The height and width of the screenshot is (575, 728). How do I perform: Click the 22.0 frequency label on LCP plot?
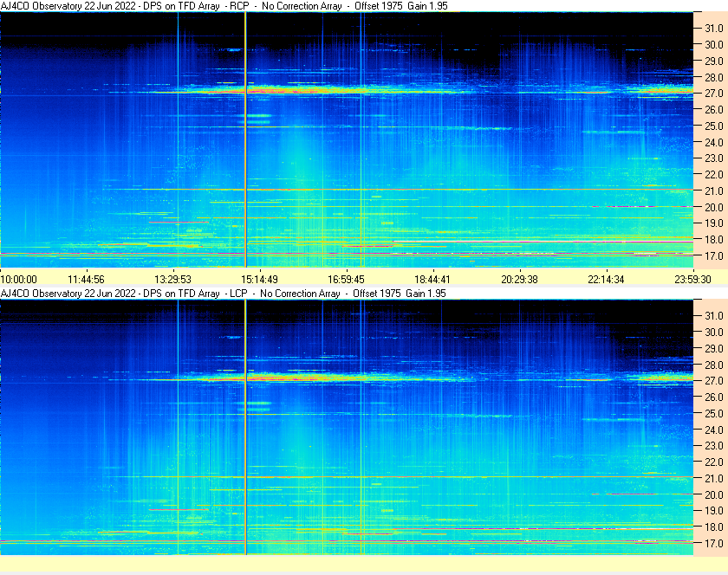coord(714,462)
